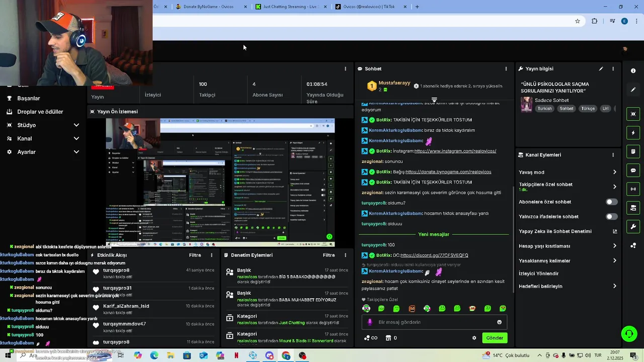Expand the Yavaş mod option
The width and height of the screenshot is (644, 362).
click(x=614, y=172)
